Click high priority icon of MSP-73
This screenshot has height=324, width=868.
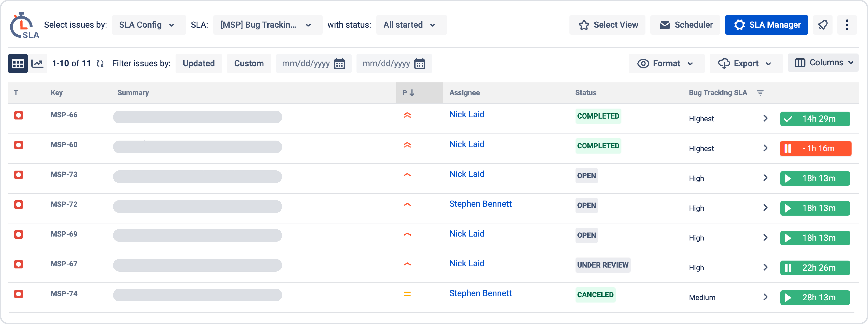(x=407, y=175)
